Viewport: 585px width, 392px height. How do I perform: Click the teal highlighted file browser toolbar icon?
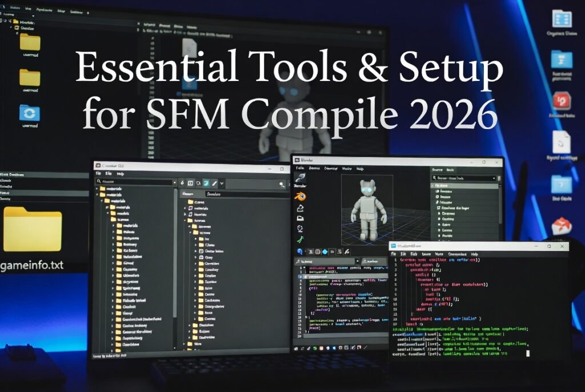[x=206, y=183]
